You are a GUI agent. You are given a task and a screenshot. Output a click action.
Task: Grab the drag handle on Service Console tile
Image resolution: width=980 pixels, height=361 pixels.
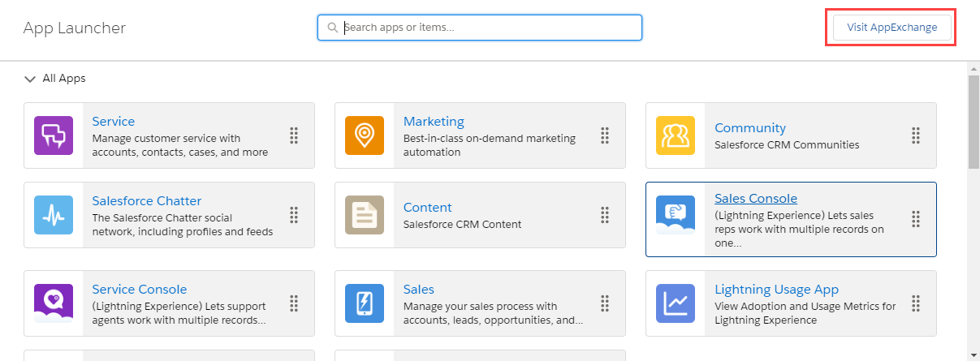(x=294, y=303)
